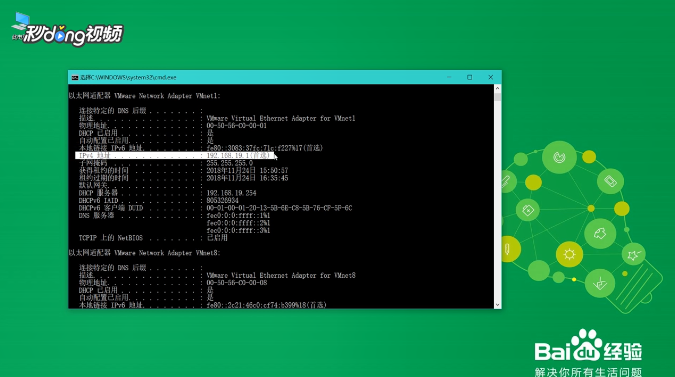Click DNS server 'fec0:0:0:ffff::1%1'
675x377 pixels.
(x=238, y=216)
